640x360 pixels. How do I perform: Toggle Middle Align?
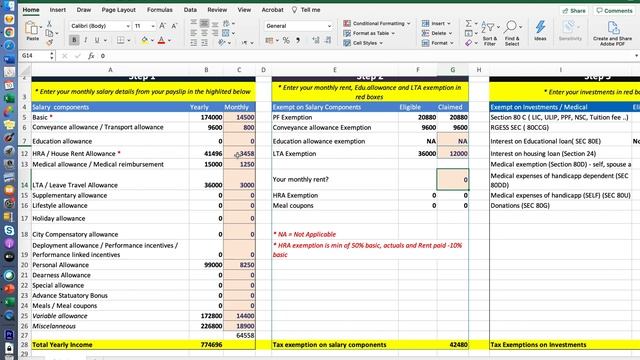coord(204,24)
